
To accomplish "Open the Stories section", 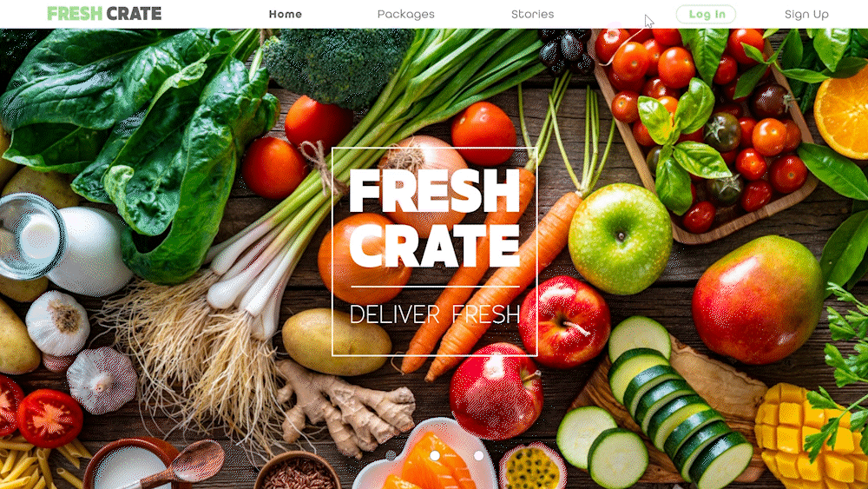I will click(533, 14).
